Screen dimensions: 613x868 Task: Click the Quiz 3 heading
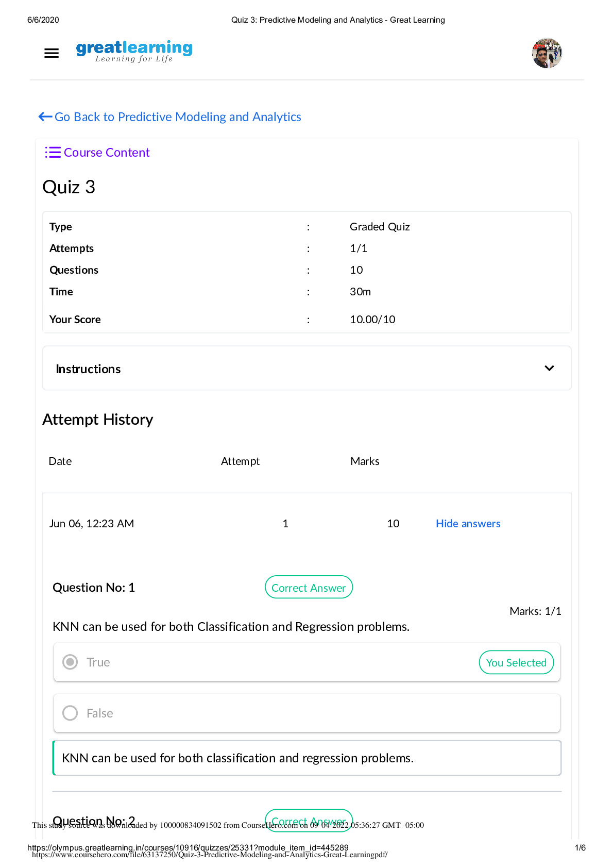pyautogui.click(x=69, y=187)
